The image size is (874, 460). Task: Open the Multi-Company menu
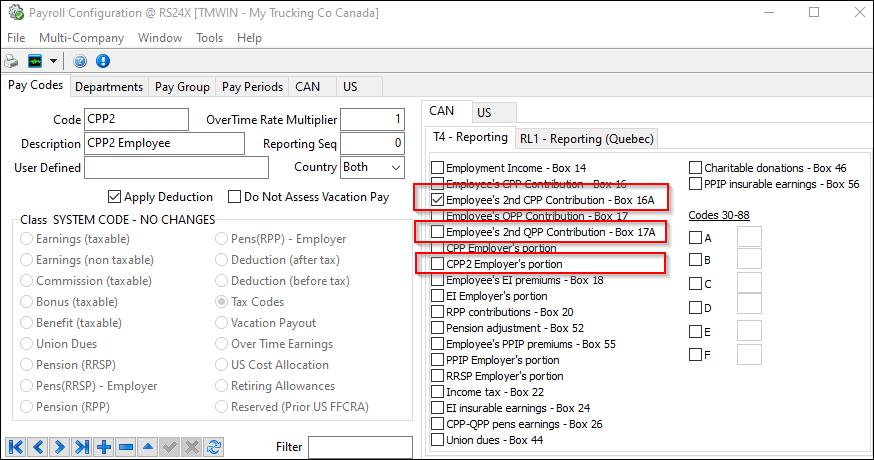81,38
